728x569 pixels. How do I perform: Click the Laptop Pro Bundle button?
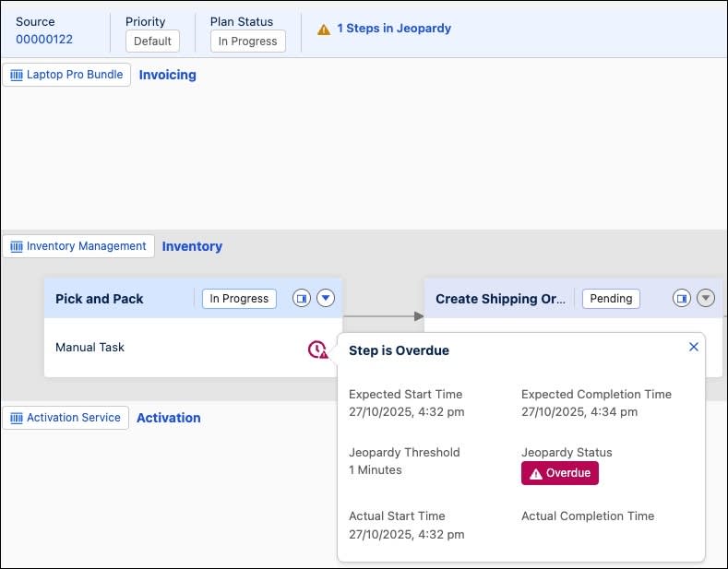pyautogui.click(x=66, y=75)
